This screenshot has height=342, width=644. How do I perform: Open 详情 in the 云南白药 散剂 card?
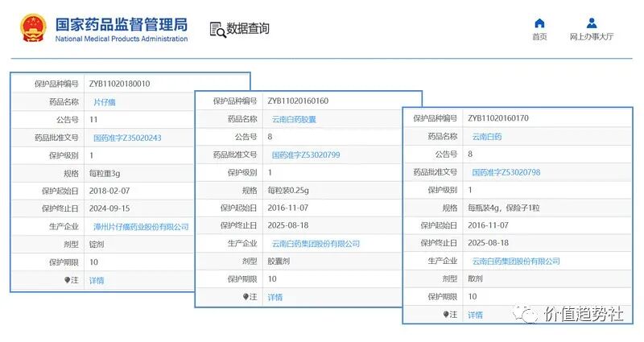click(475, 315)
